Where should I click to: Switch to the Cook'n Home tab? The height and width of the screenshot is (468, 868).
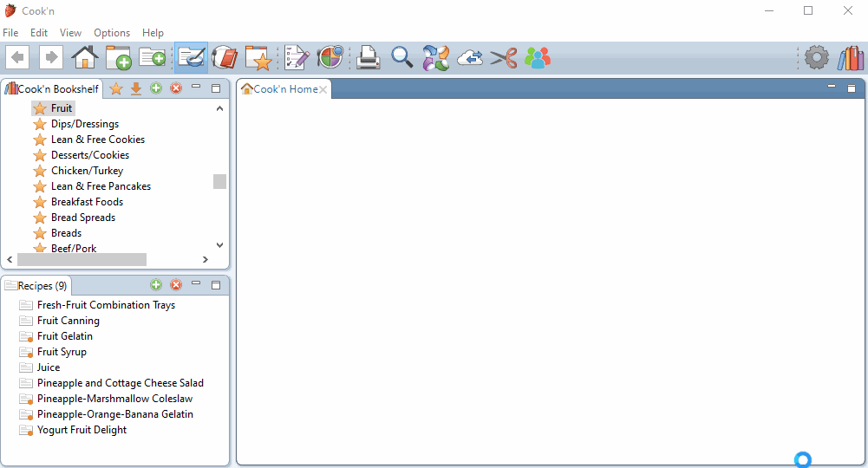click(x=284, y=89)
